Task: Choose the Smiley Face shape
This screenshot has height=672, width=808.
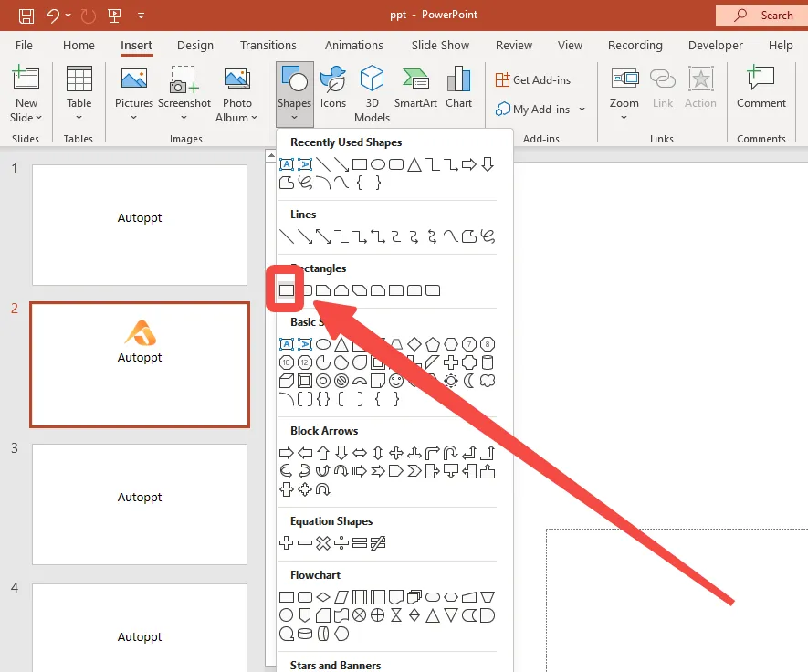Action: 395,381
